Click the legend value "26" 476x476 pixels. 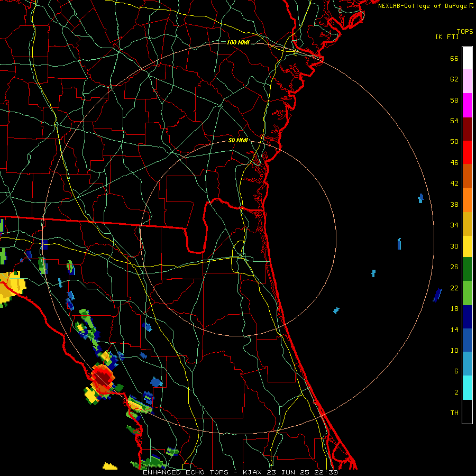454,267
